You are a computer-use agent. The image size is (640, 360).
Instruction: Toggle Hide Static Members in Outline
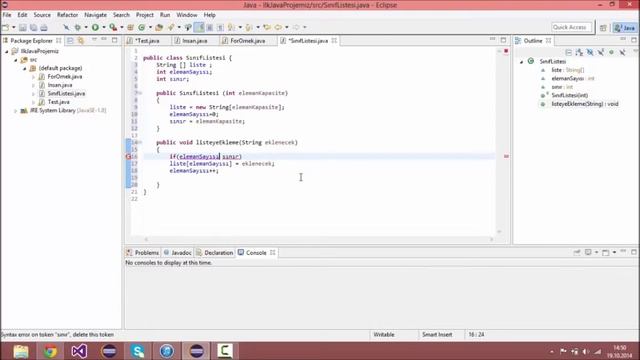[x=601, y=52]
